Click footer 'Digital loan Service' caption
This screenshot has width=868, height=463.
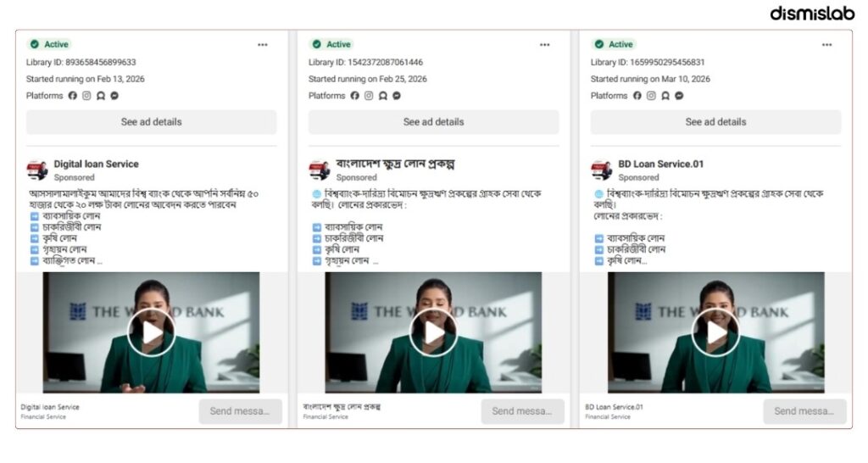[50, 407]
